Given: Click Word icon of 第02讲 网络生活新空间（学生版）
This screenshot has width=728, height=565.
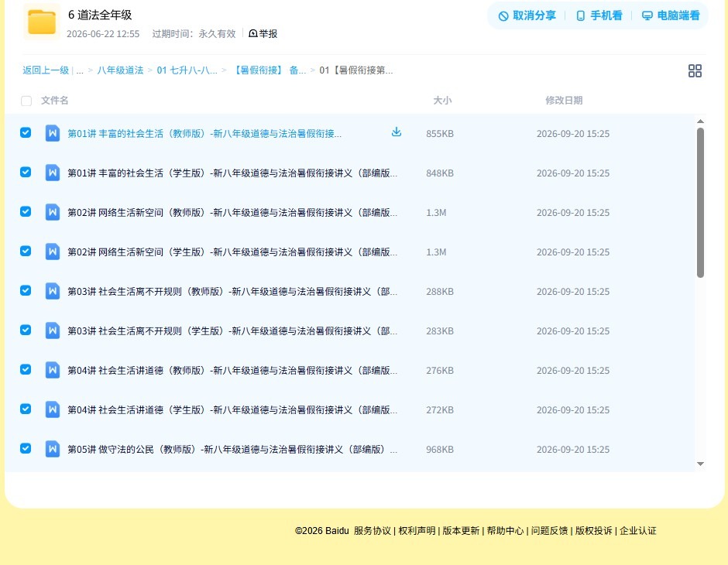Looking at the screenshot, I should click(53, 252).
